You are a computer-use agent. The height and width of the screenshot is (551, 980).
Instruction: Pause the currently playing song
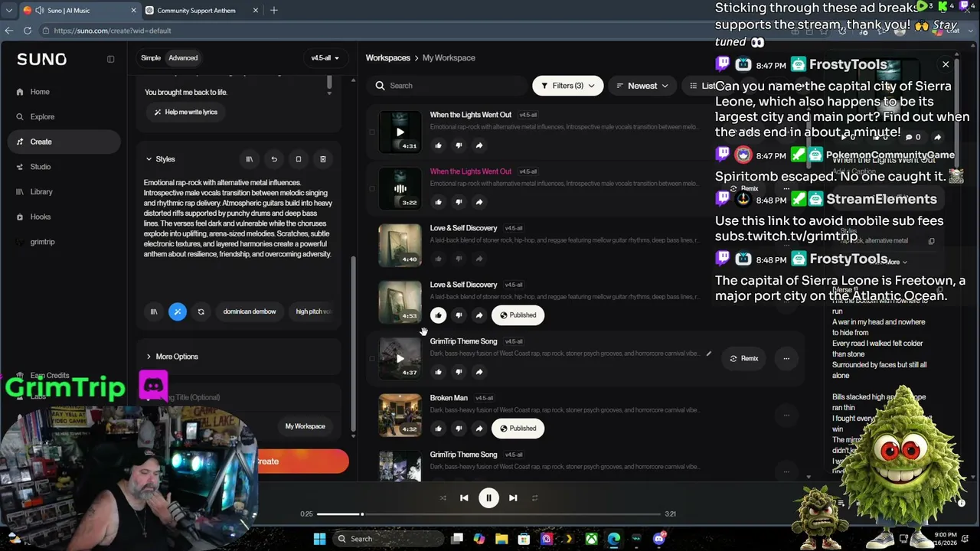[x=488, y=498]
